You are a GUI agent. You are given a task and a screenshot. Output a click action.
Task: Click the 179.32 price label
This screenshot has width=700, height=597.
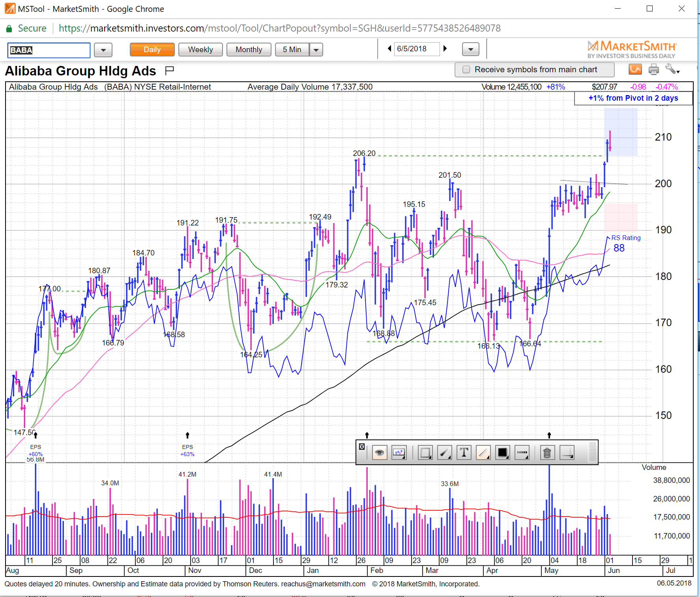pyautogui.click(x=337, y=285)
